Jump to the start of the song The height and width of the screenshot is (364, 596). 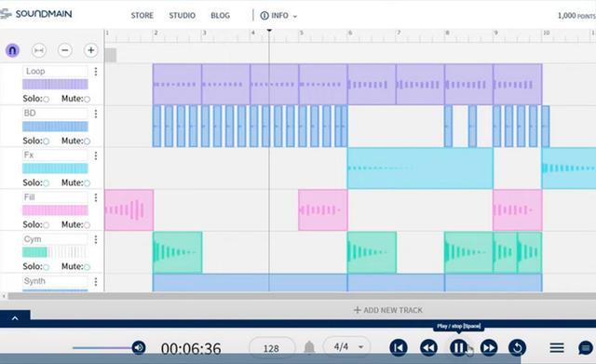399,347
